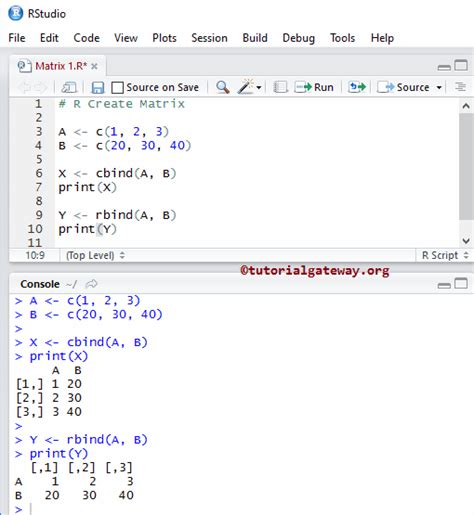Click the console View current directory arrow
Viewport: 474px width, 515px height.
(91, 284)
